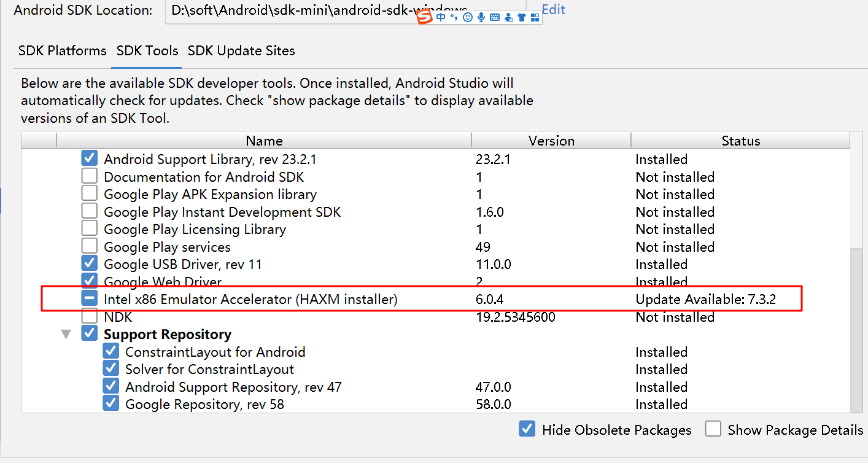Viewport: 868px width, 463px height.
Task: Toggle full/half-width punctuation mode
Action: point(454,17)
